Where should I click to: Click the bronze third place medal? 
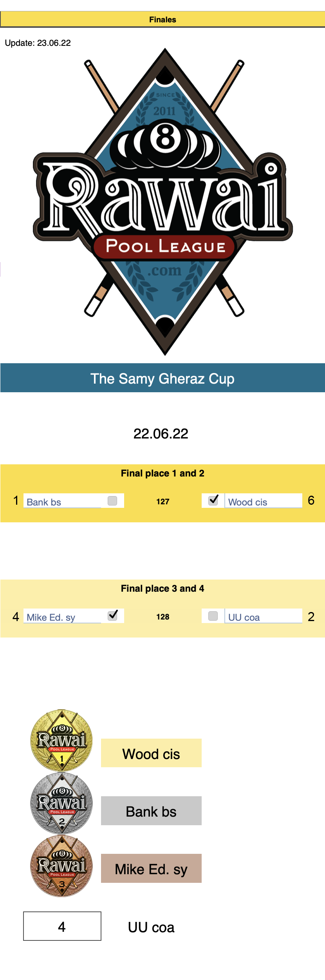click(61, 866)
